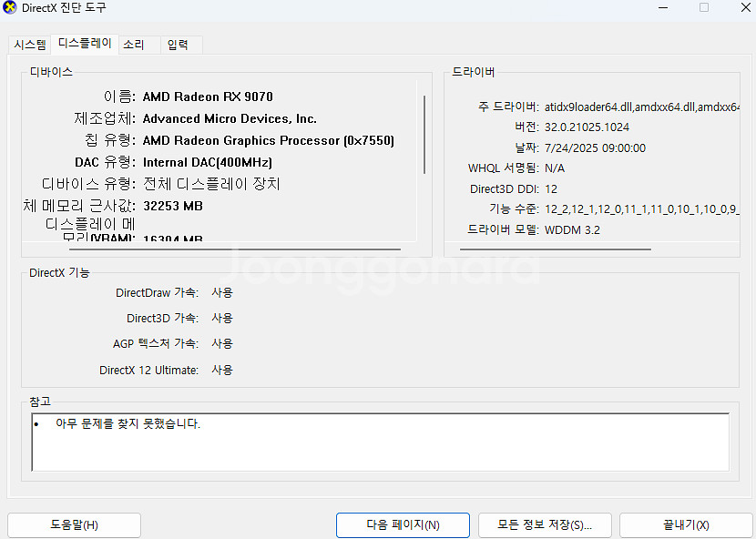Click driver version 32.0.21025.1024
The image size is (756, 539).
point(587,127)
